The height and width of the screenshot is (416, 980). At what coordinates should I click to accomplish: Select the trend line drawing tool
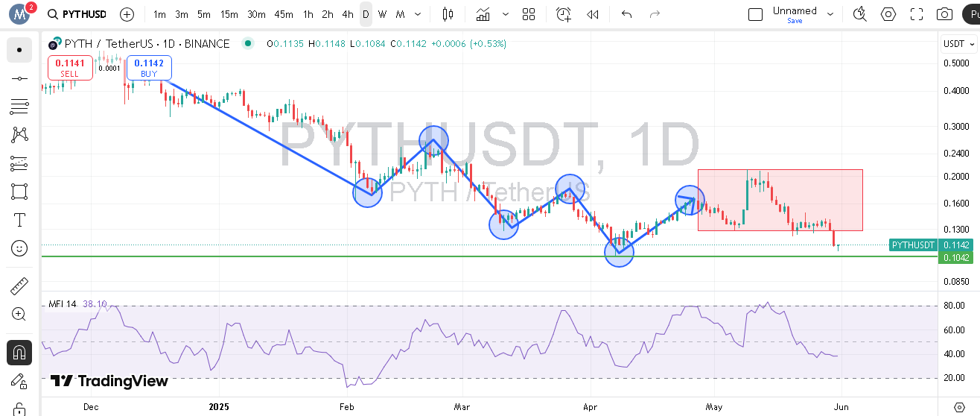click(x=19, y=78)
